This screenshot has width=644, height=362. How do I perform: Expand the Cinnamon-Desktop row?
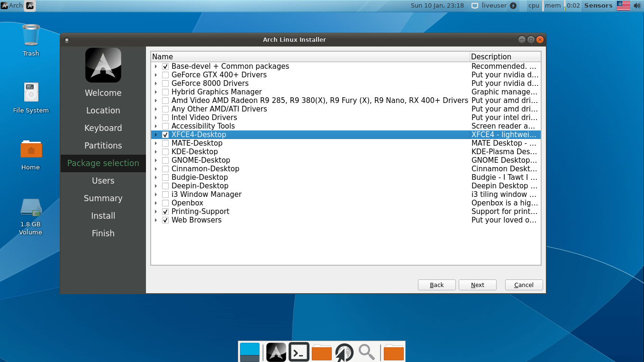155,169
